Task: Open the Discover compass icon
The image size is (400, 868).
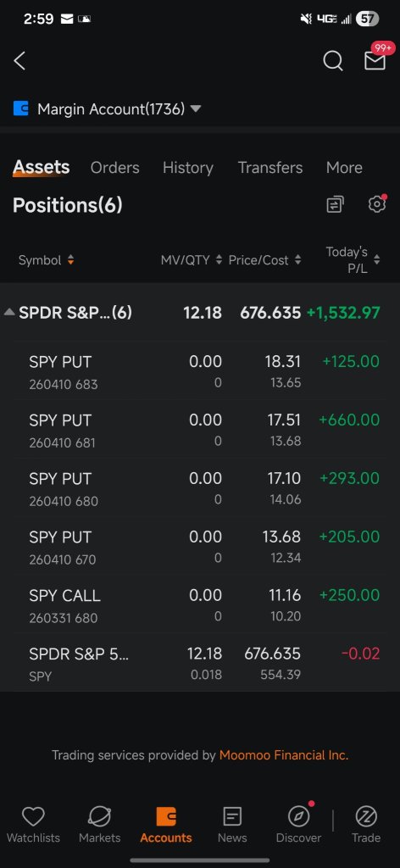Action: [x=299, y=825]
